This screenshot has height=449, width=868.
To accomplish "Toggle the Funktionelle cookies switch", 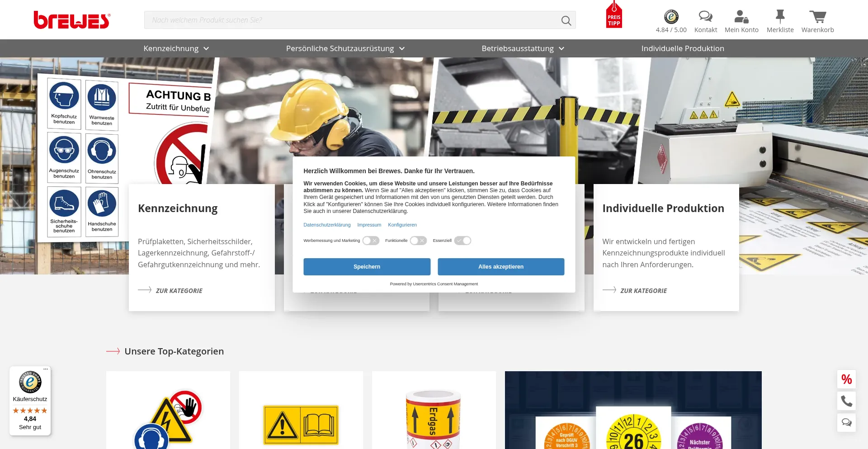I will tap(418, 241).
